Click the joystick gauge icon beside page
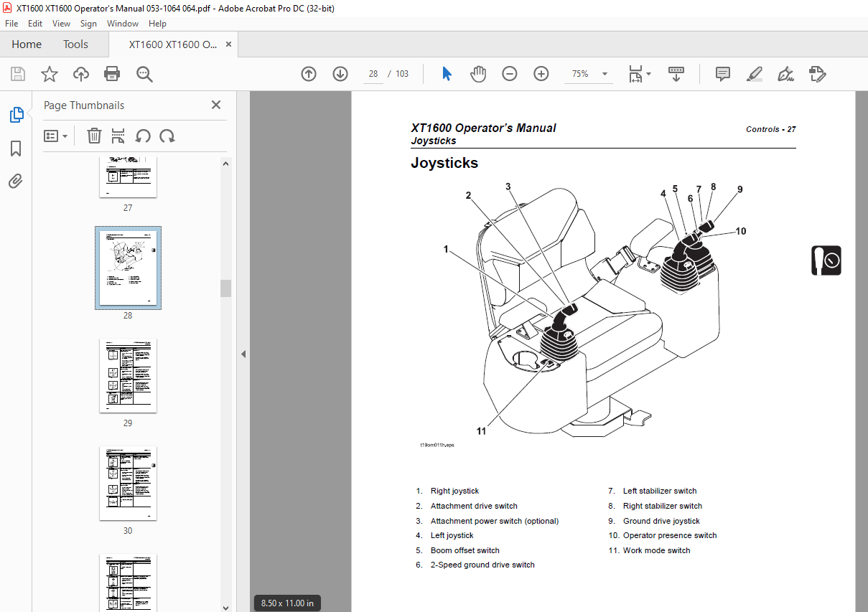868x612 pixels. (826, 260)
